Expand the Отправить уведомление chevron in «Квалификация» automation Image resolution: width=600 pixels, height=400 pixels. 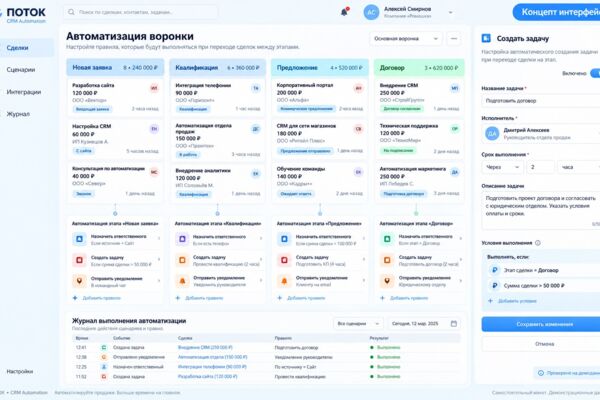(x=261, y=281)
